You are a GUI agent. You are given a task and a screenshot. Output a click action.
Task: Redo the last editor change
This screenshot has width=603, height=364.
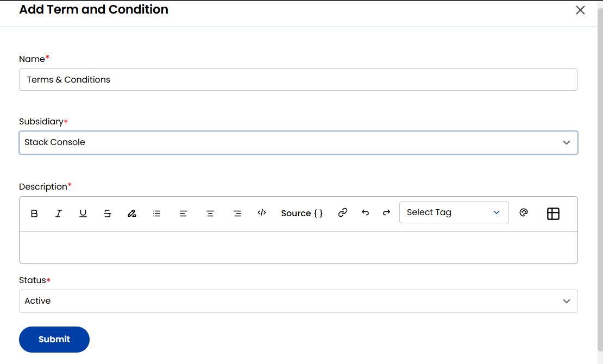[386, 213]
